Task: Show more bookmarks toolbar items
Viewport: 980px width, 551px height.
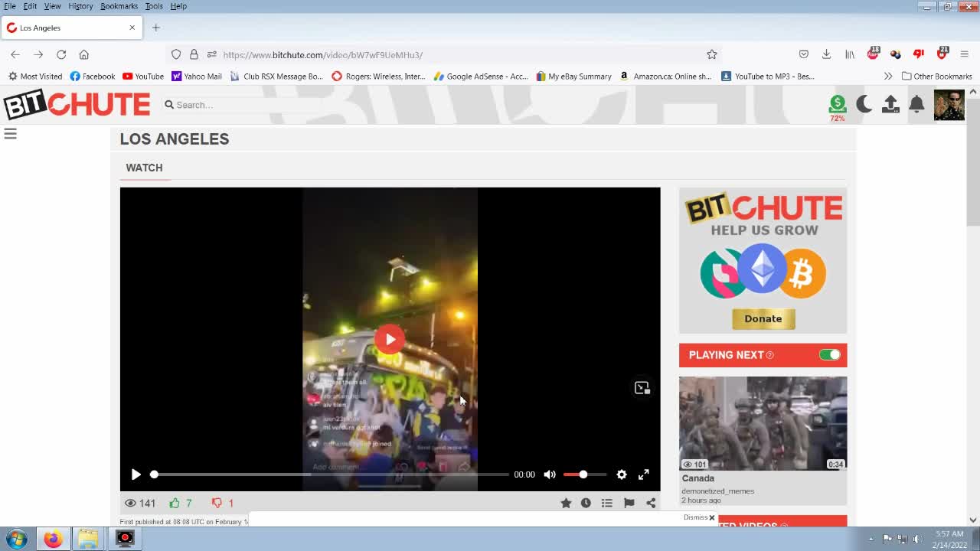Action: (x=888, y=76)
